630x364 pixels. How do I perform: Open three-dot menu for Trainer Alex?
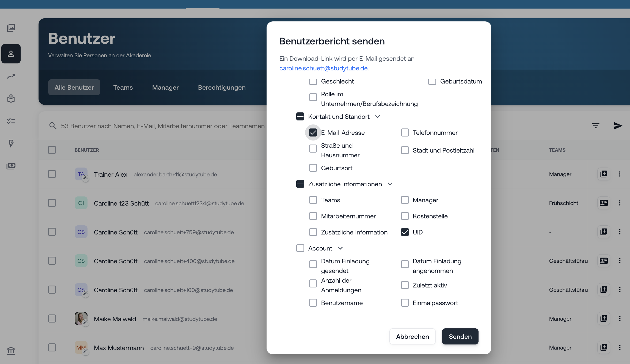[620, 174]
